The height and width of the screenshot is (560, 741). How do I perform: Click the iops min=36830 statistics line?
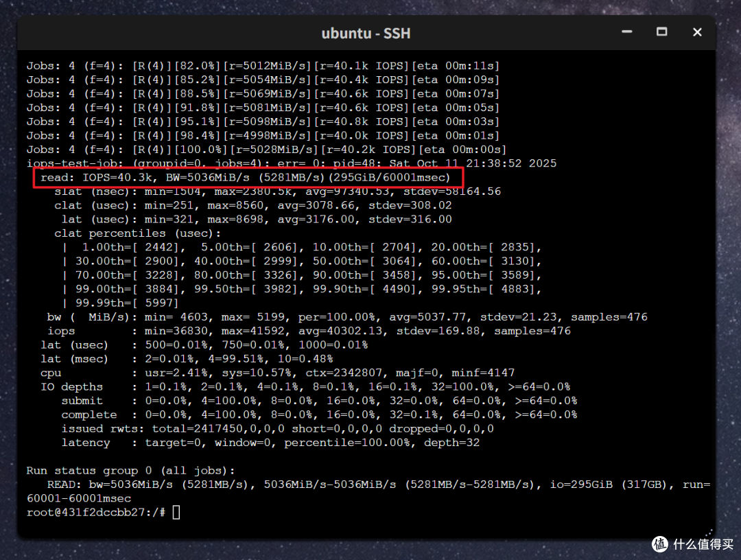(309, 331)
